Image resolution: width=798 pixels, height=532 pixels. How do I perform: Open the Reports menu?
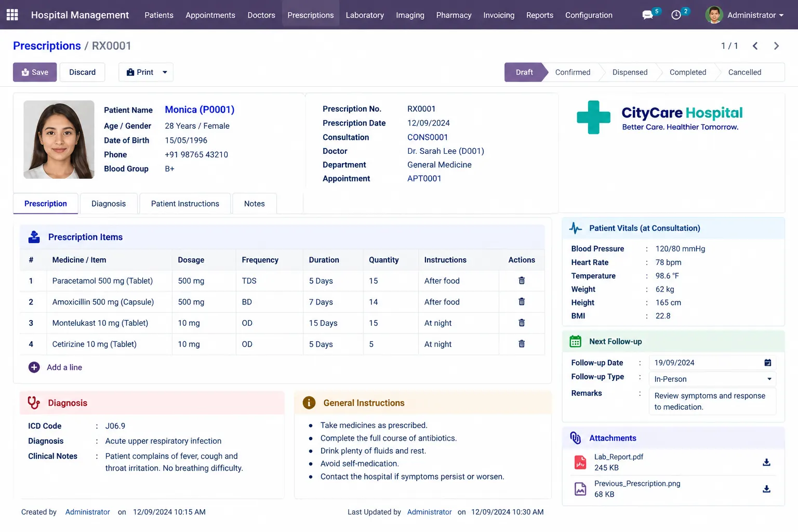tap(540, 15)
